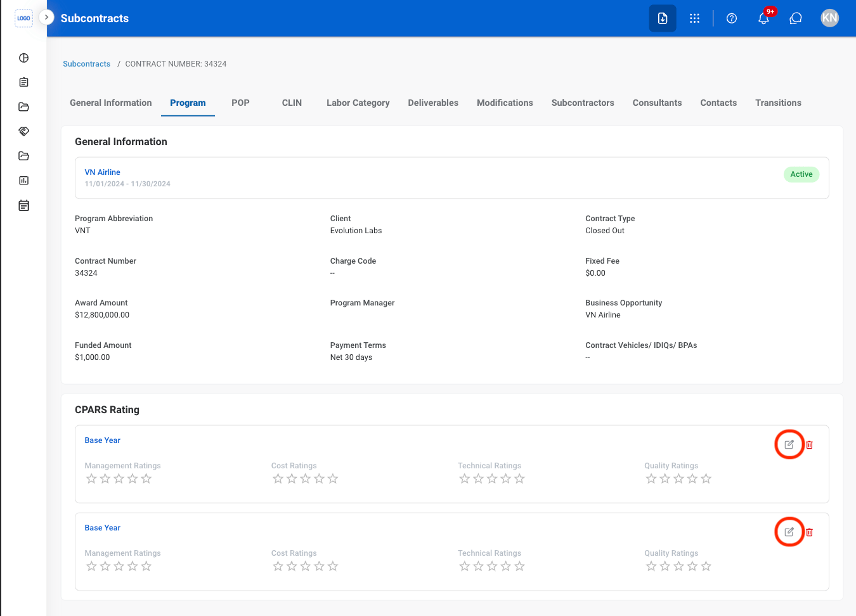Switch to the Subcontractors tab
Image resolution: width=856 pixels, height=616 pixels.
(583, 103)
